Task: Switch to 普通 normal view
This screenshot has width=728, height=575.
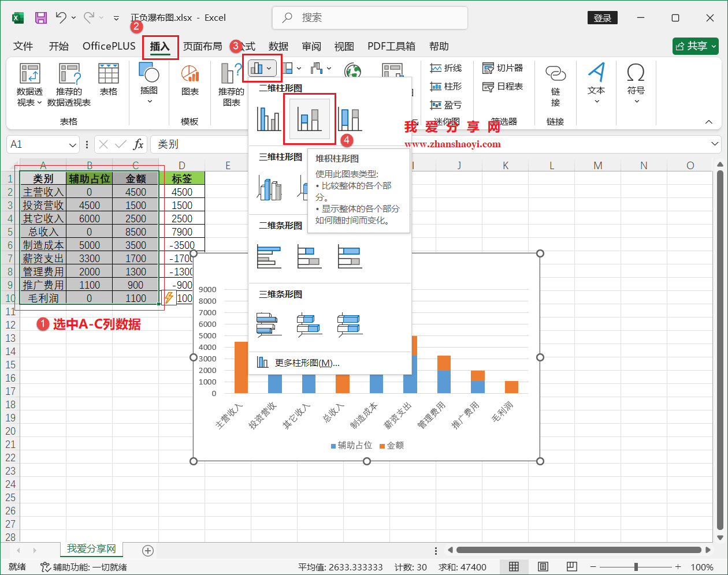Action: (514, 566)
